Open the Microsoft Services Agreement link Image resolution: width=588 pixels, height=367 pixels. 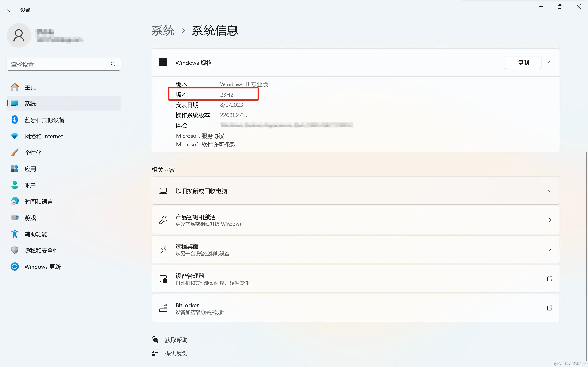tap(200, 136)
